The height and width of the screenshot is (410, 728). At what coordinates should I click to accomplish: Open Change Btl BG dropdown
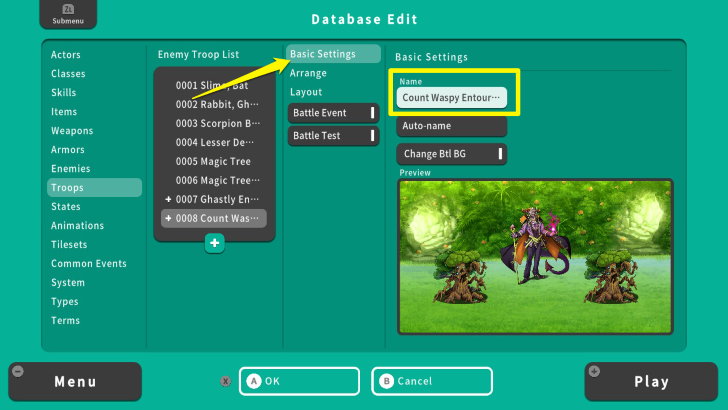451,154
